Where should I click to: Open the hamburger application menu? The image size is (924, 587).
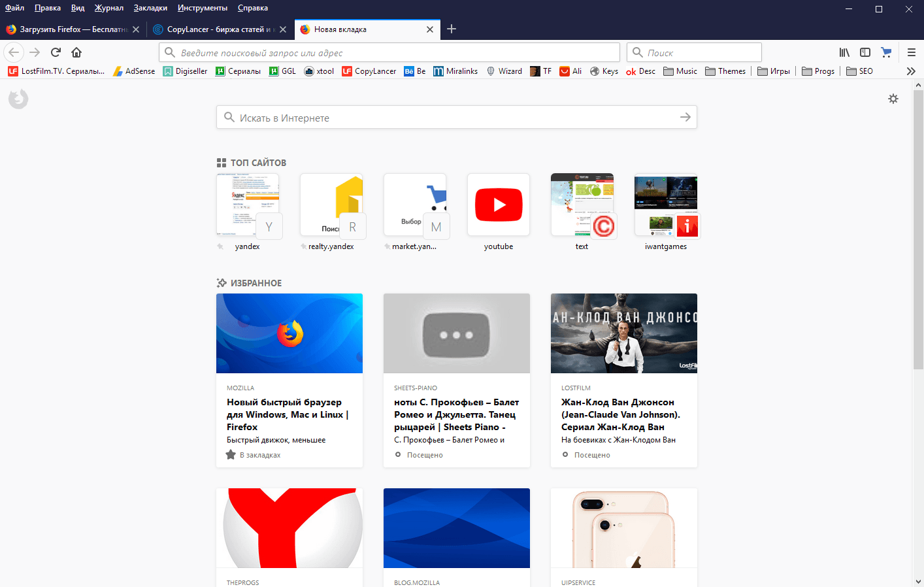coord(912,52)
